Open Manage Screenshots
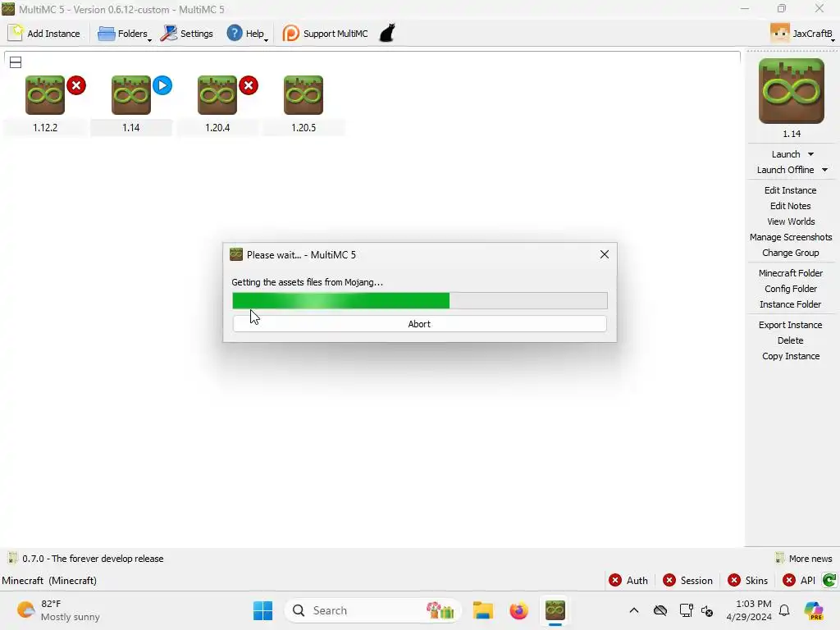The image size is (840, 630). tap(791, 237)
